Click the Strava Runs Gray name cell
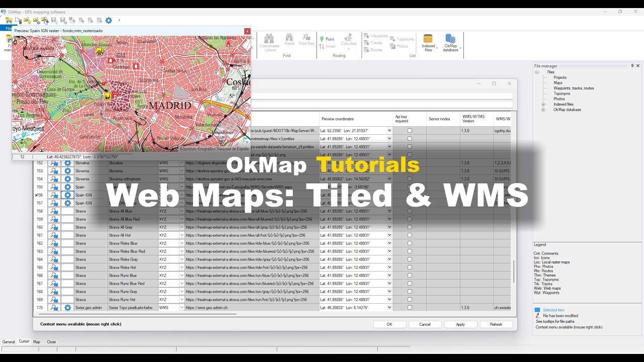Viewport: 644px width, 362px height. (133, 292)
